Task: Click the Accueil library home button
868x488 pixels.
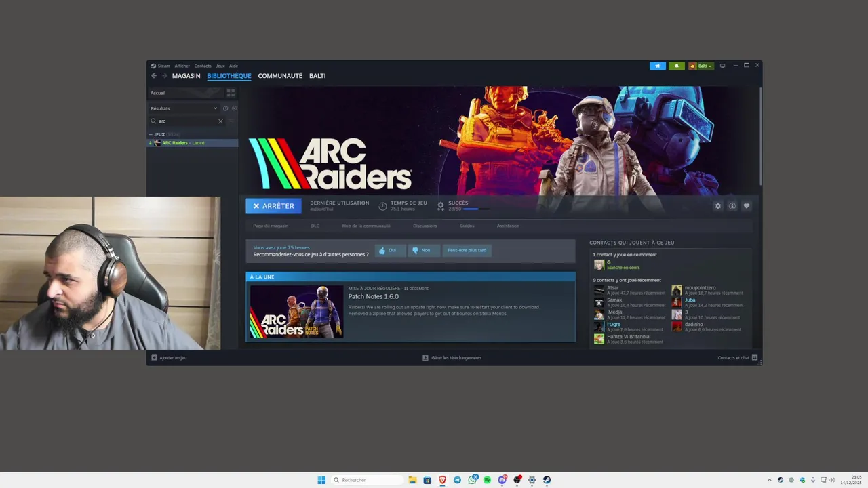Action: pyautogui.click(x=186, y=93)
